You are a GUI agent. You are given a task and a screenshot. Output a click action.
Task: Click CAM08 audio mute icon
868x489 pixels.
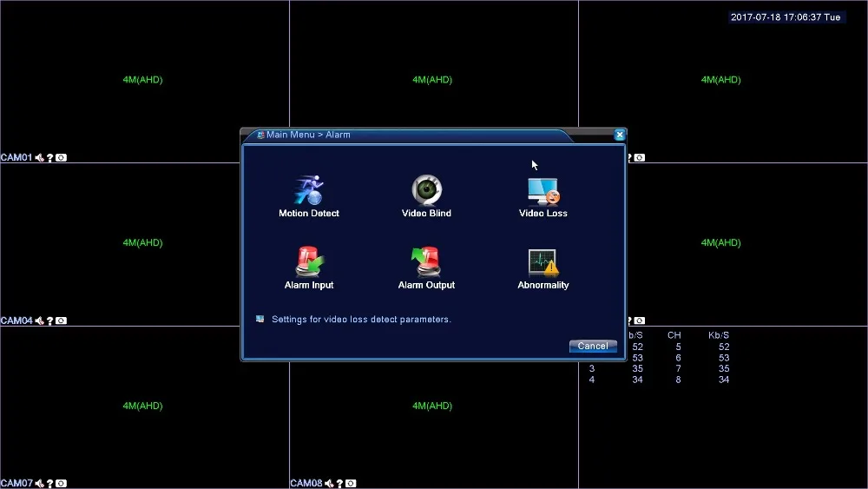(329, 484)
